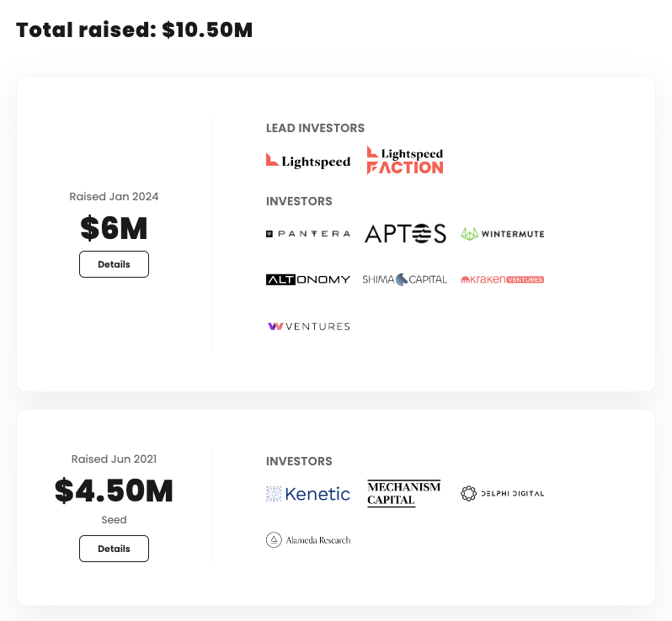Click the Altonomy investor logo
Screen dimensions: 672x621
pyautogui.click(x=307, y=279)
